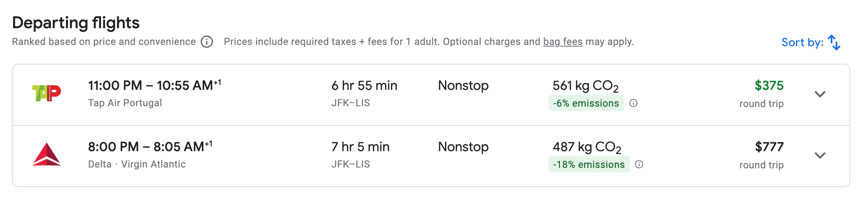This screenshot has width=868, height=210.
Task: Open the "Sort by:" options
Action: pos(802,42)
